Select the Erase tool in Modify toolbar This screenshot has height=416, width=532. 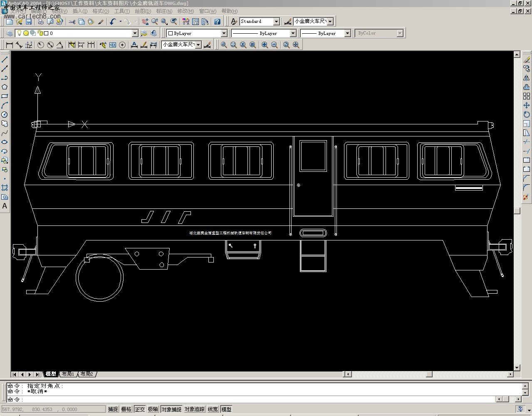point(527,59)
